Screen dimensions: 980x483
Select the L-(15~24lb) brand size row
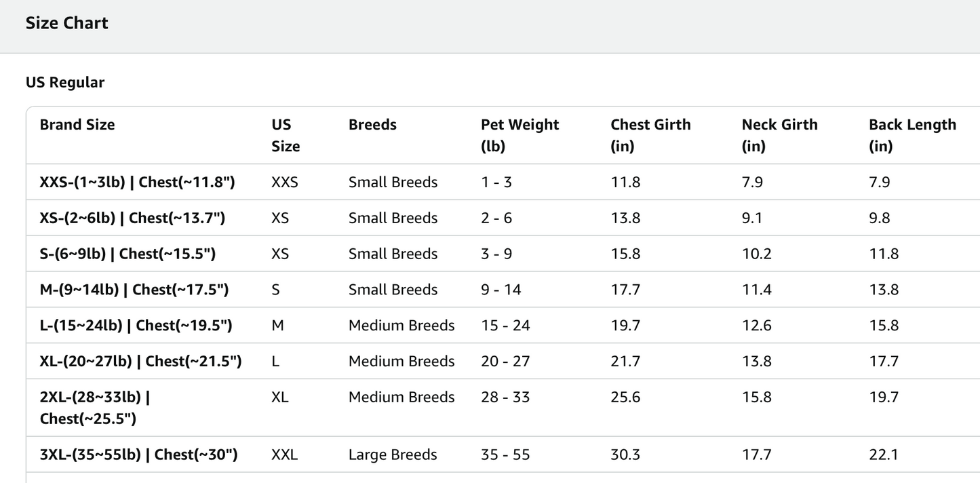pos(503,326)
